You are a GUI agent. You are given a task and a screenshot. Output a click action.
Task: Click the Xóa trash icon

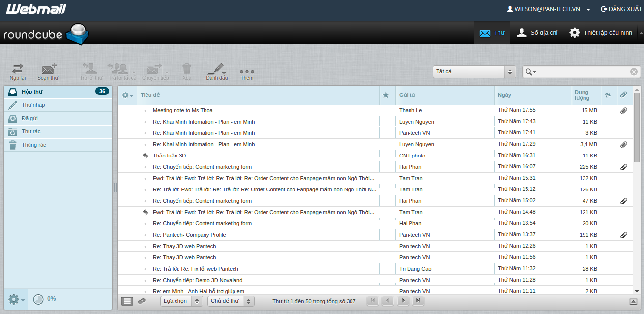(x=187, y=69)
